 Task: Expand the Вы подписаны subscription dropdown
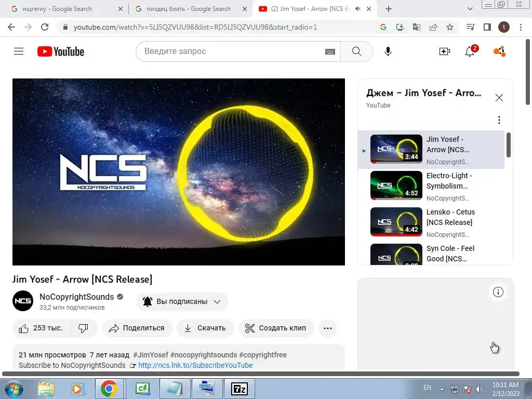point(182,301)
